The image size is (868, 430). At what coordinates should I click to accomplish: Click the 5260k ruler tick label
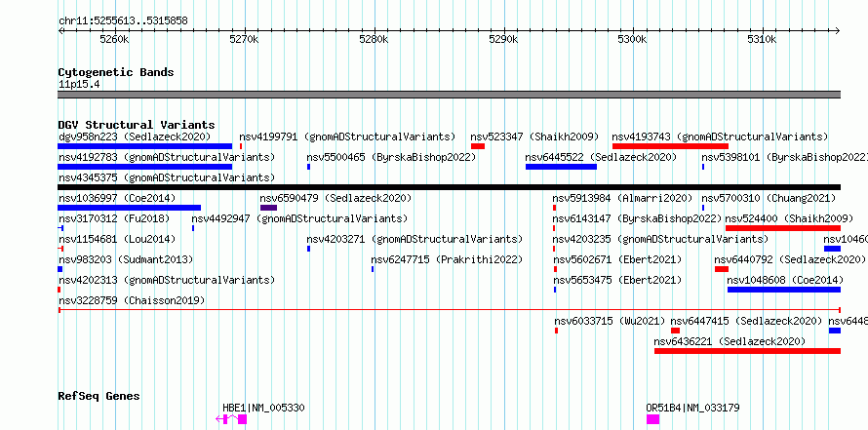[x=114, y=39]
